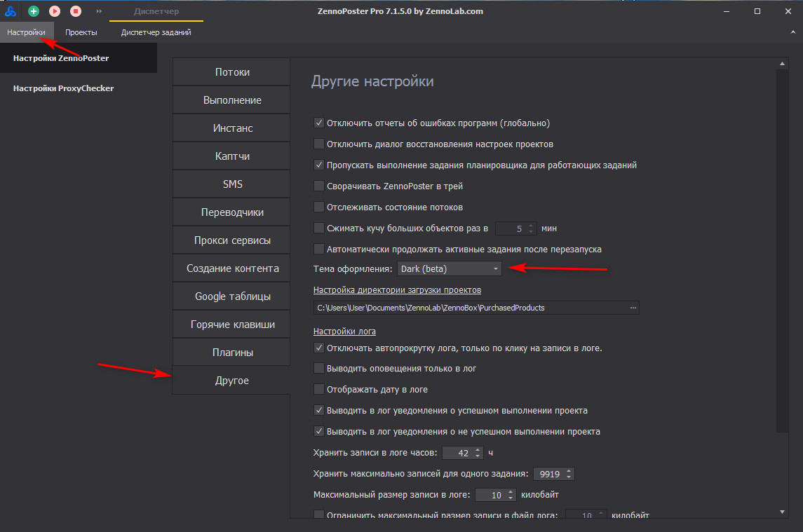
Task: Enable Сворачивать ZennoPoster в трей
Action: (318, 186)
